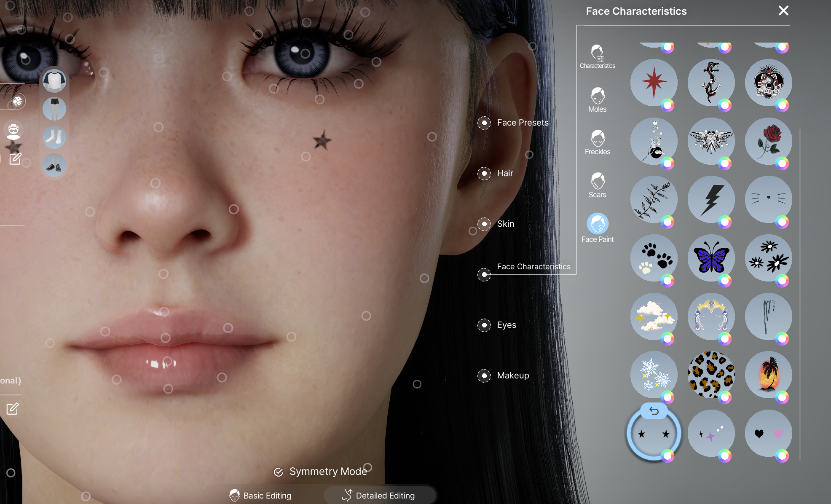Pick the paw prints face paint

654,258
